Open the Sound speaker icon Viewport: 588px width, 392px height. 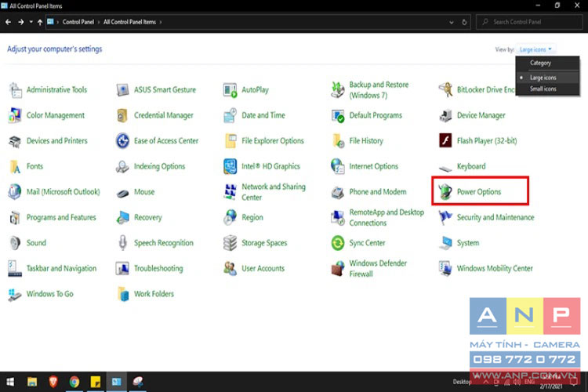pyautogui.click(x=15, y=243)
